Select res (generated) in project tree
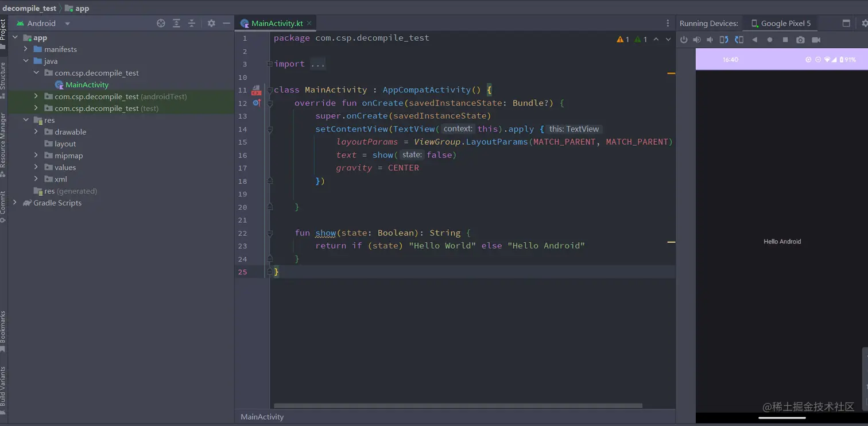 click(x=65, y=191)
